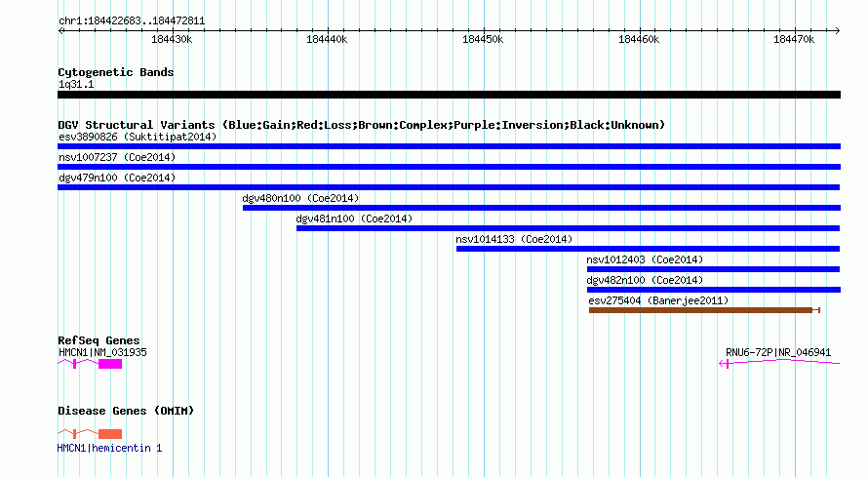This screenshot has width=868, height=477.
Task: Click the esv3890826 (Suktitipat2014) variant bar
Action: coord(449,146)
